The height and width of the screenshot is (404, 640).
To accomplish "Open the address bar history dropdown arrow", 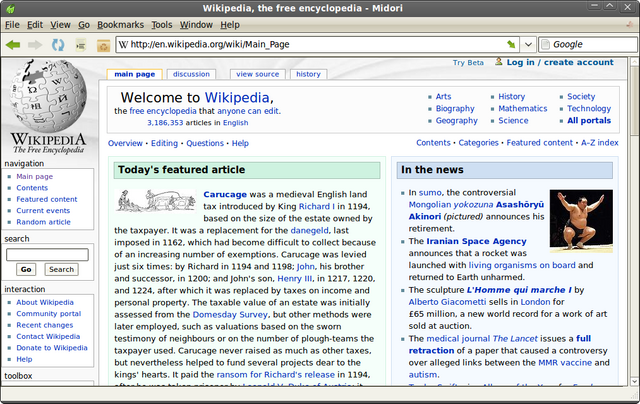I will click(x=528, y=44).
